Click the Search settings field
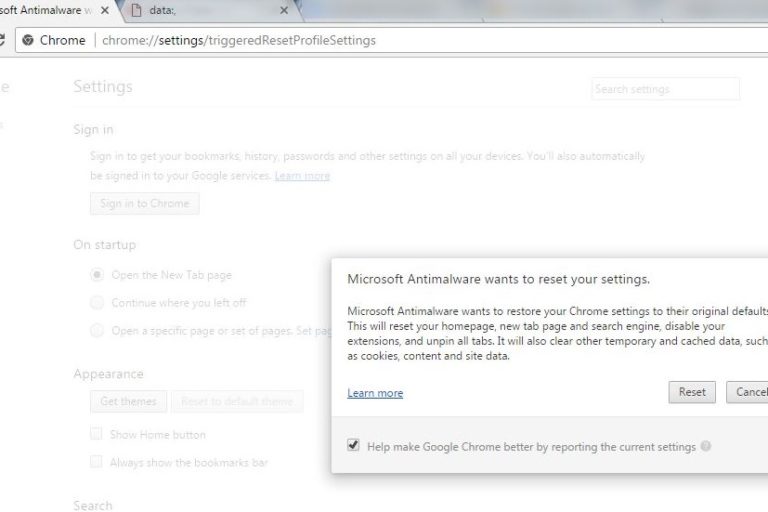 pyautogui.click(x=665, y=89)
